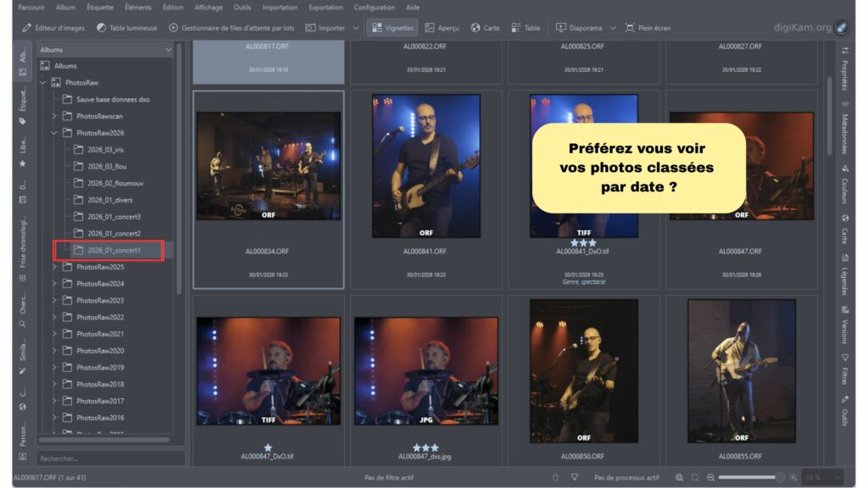Toggle the Table view mode
This screenshot has height=488, width=868.
(x=526, y=28)
